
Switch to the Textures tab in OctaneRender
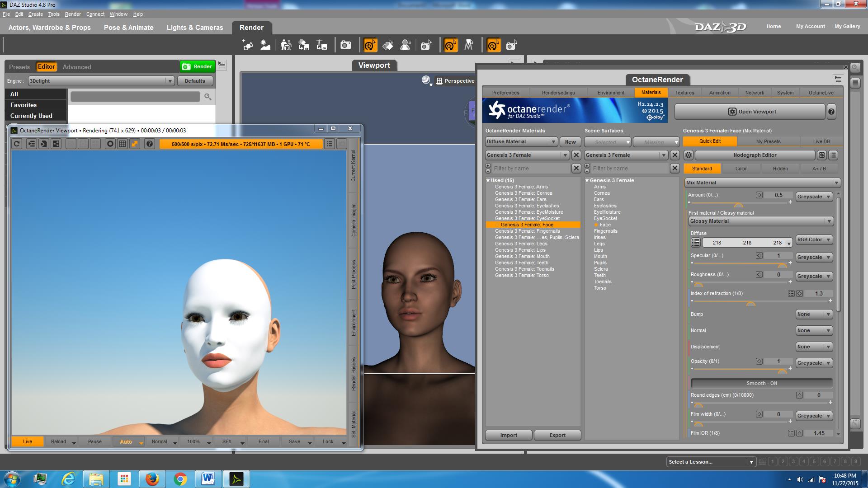(684, 93)
